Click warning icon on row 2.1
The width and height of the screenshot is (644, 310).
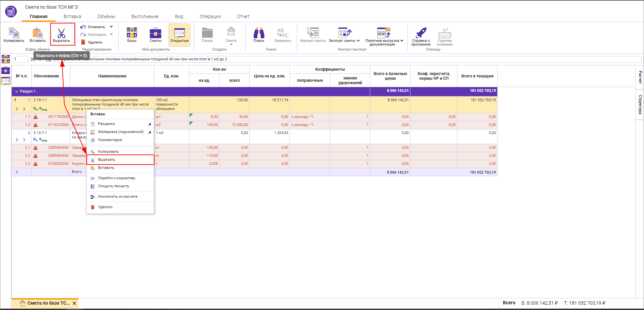coord(36,148)
